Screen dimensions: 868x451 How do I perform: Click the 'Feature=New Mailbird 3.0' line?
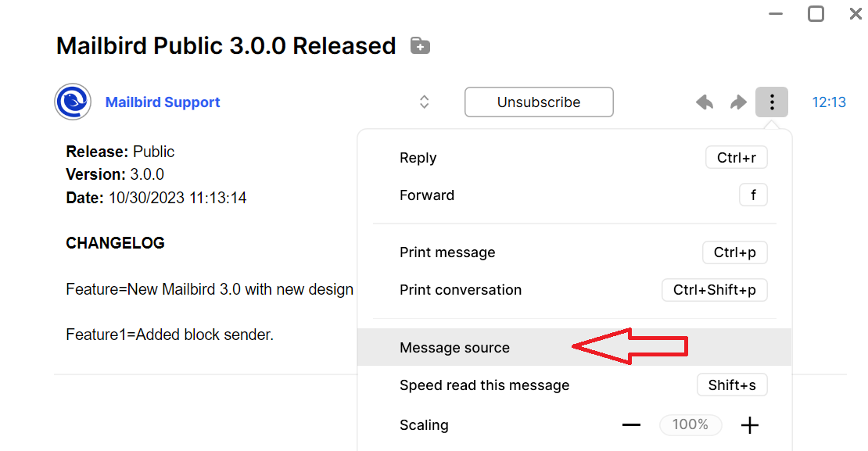pos(210,289)
